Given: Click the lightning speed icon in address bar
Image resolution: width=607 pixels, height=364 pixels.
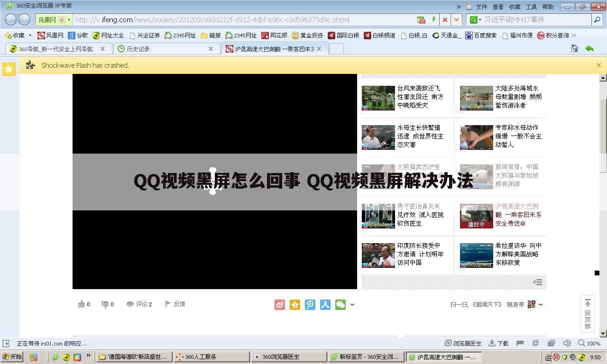Looking at the screenshot, I should [x=434, y=19].
